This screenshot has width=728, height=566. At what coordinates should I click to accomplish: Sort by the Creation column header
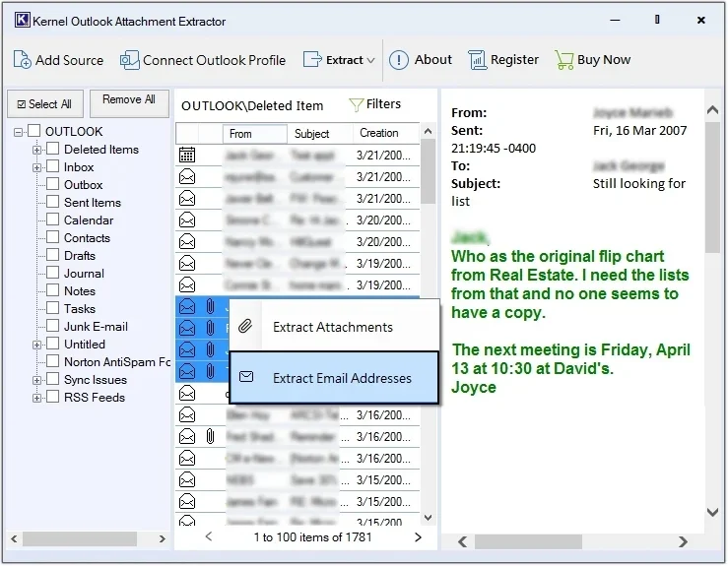point(386,134)
